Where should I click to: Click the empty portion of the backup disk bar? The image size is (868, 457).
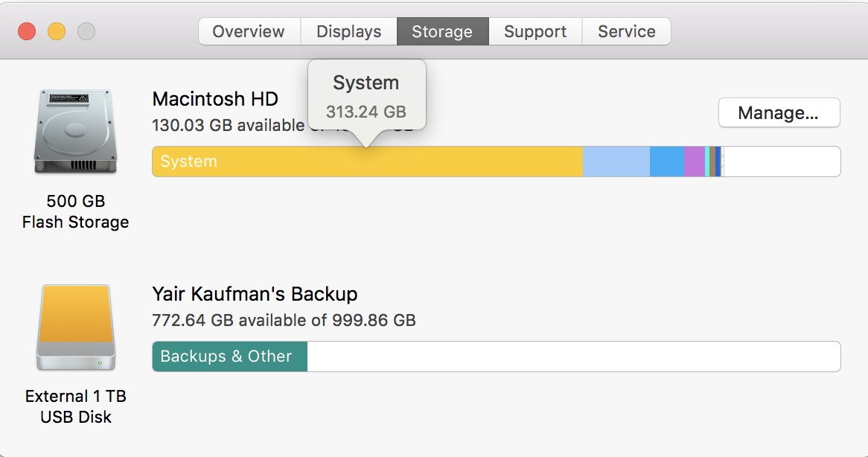(573, 357)
